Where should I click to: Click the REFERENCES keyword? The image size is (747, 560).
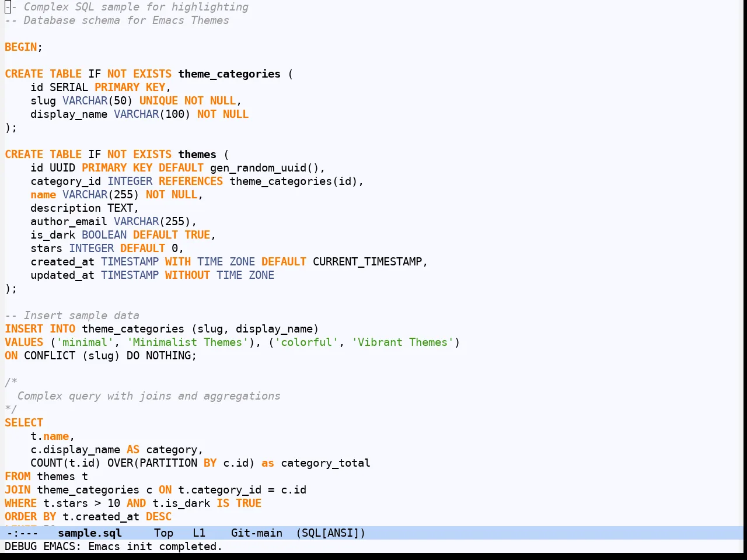pyautogui.click(x=191, y=181)
